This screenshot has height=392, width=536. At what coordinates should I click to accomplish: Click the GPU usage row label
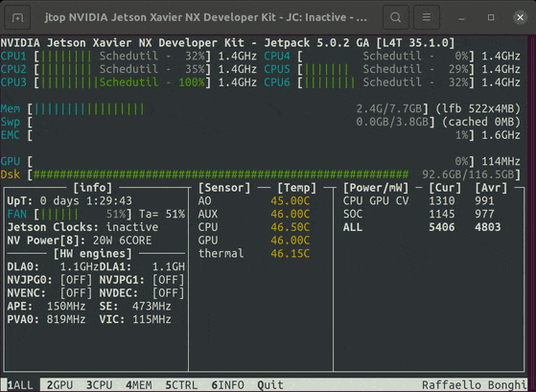pyautogui.click(x=11, y=161)
